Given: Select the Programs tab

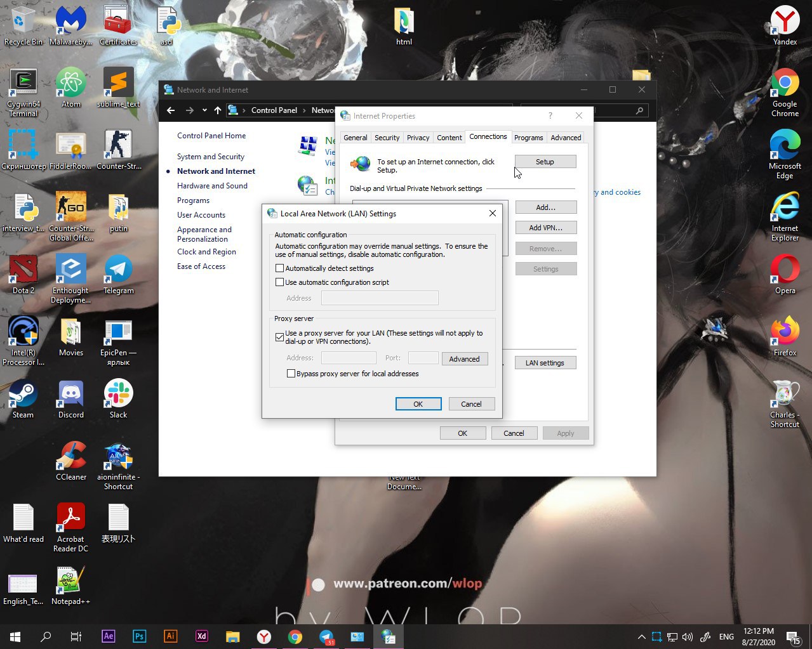Looking at the screenshot, I should point(528,138).
